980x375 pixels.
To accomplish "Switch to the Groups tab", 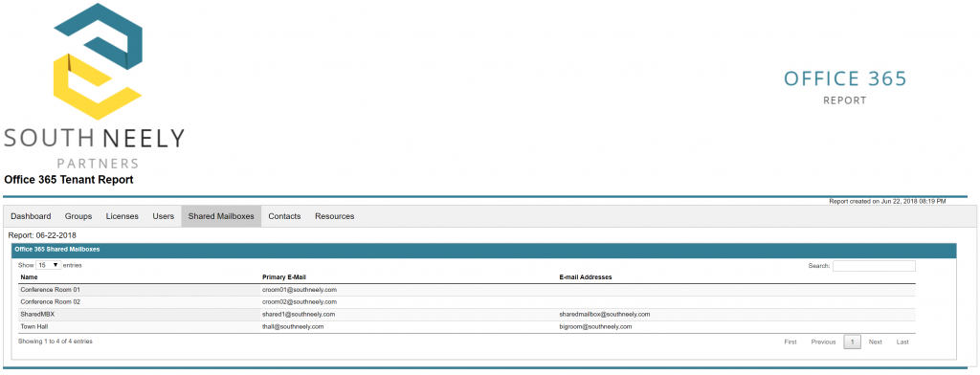I will tap(78, 216).
